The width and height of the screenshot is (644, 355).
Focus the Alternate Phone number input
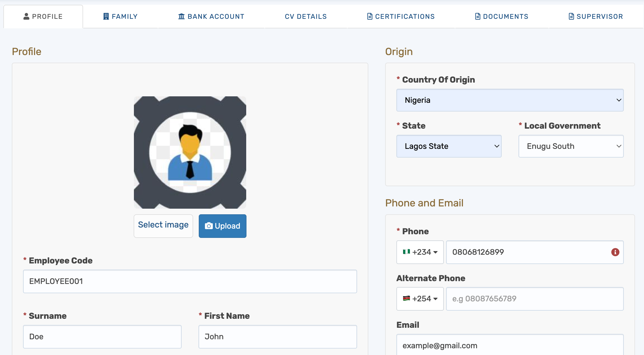pyautogui.click(x=535, y=299)
